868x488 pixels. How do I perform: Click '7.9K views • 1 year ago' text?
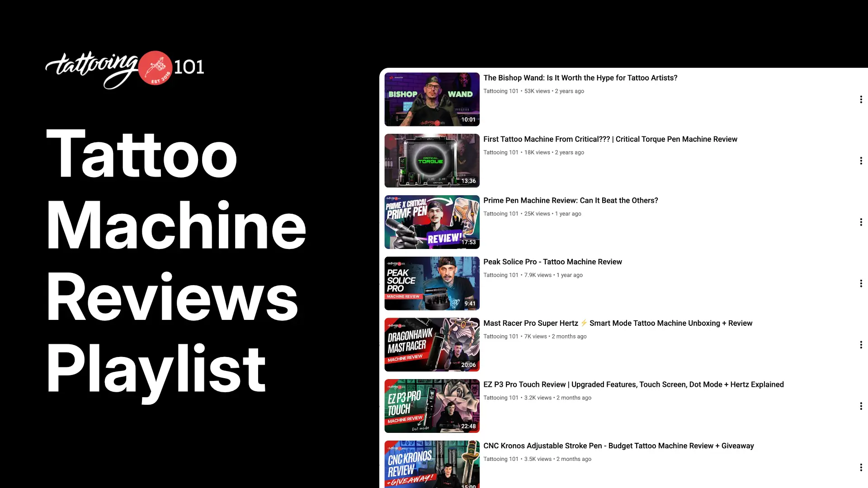(x=553, y=275)
